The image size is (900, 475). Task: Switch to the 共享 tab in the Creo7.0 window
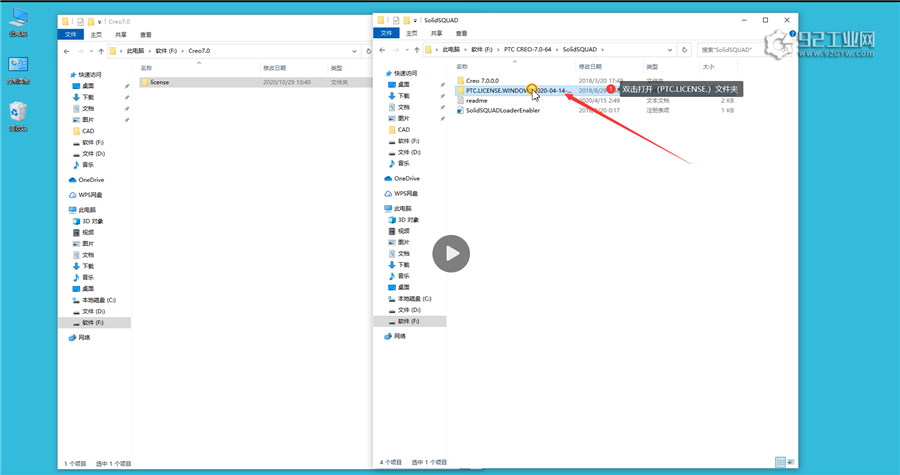click(x=121, y=34)
